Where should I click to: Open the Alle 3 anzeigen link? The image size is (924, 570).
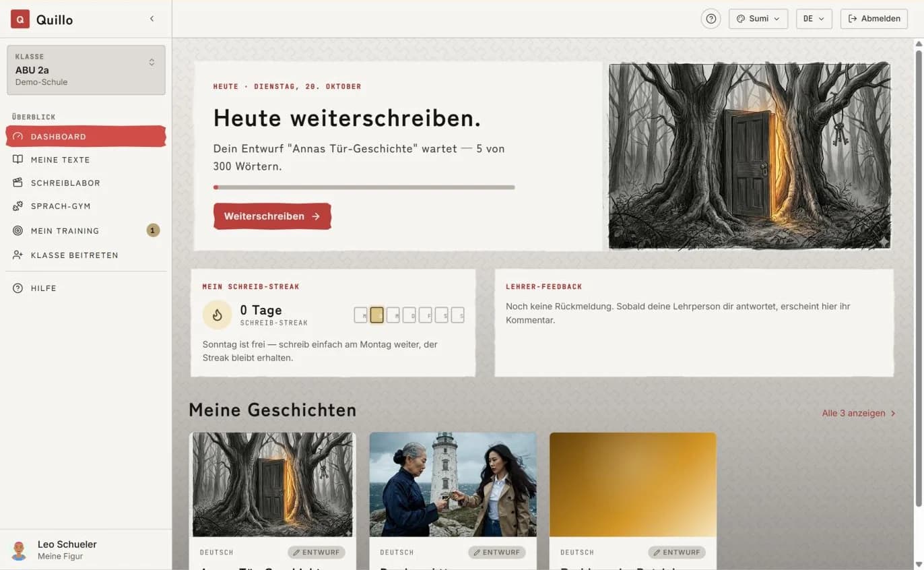(859, 414)
